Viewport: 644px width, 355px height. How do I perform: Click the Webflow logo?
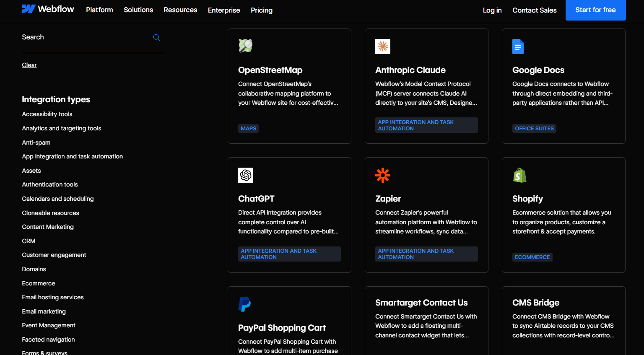coord(48,9)
